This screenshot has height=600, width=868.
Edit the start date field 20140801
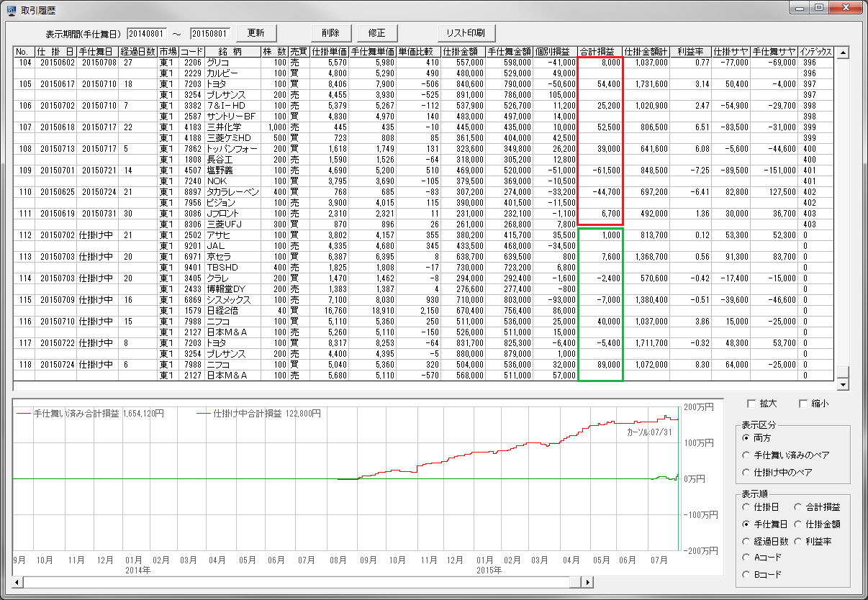point(147,34)
